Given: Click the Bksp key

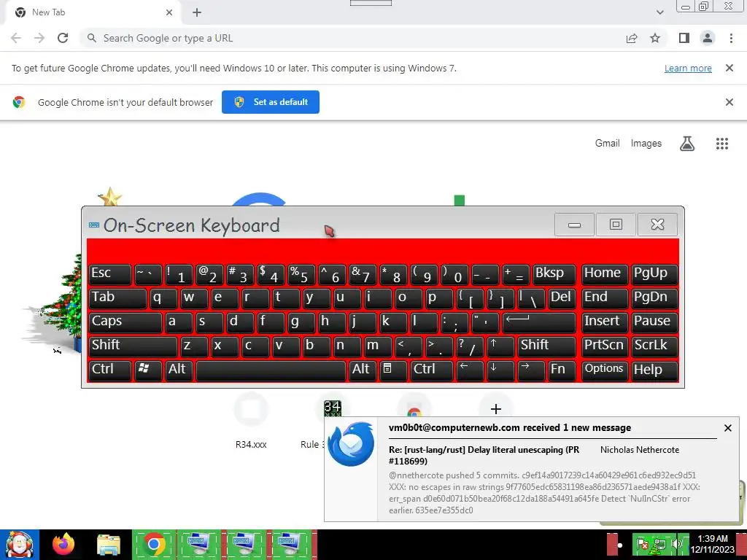Looking at the screenshot, I should coord(554,274).
